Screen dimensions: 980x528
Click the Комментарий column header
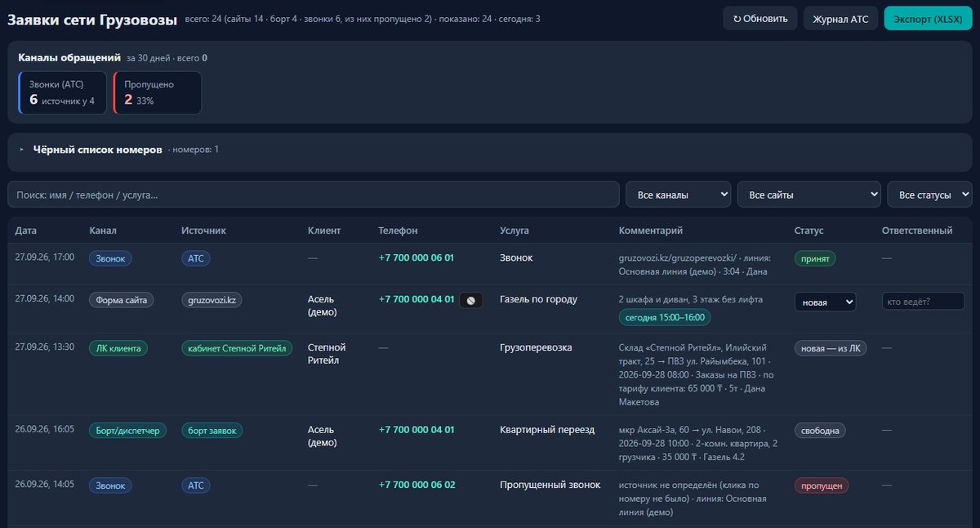(651, 230)
